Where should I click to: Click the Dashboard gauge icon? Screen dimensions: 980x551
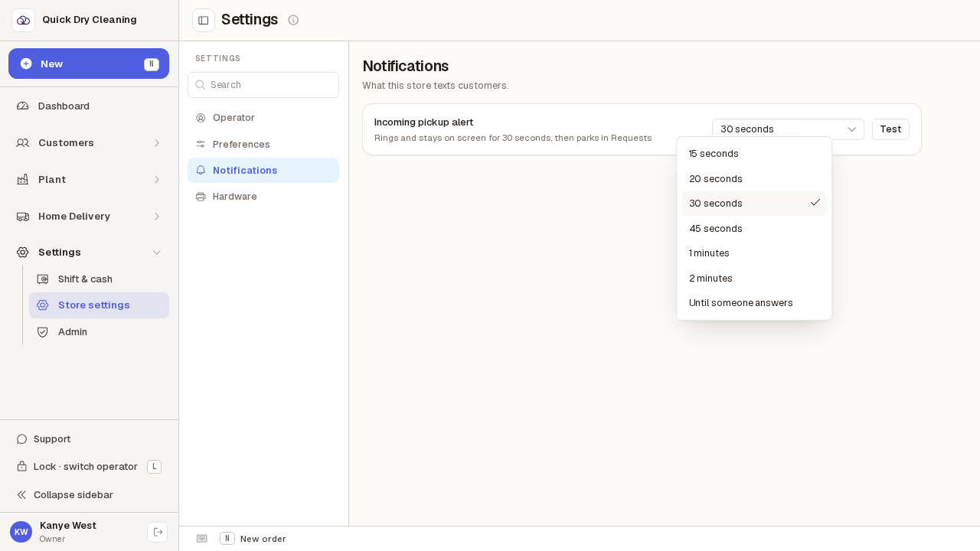[23, 106]
